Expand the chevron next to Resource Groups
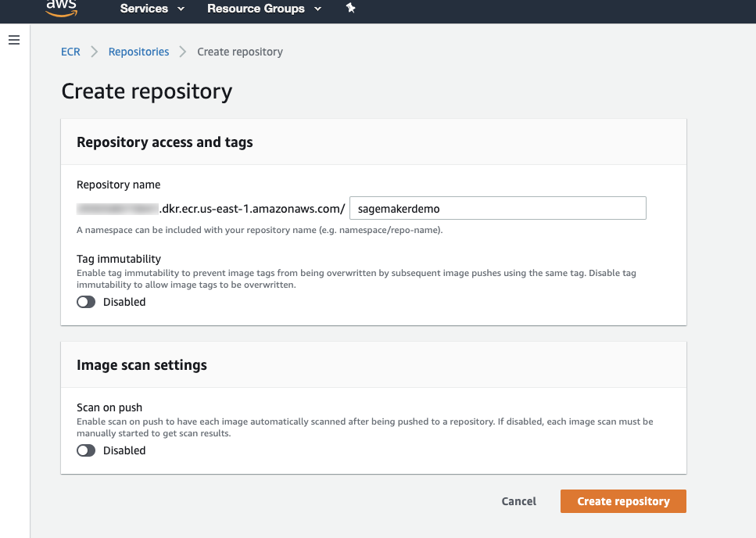 point(317,9)
